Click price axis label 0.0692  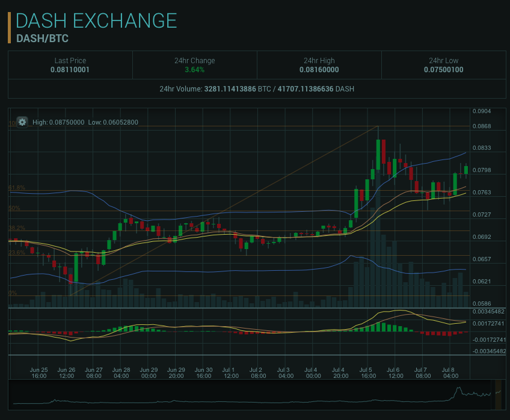(x=482, y=237)
